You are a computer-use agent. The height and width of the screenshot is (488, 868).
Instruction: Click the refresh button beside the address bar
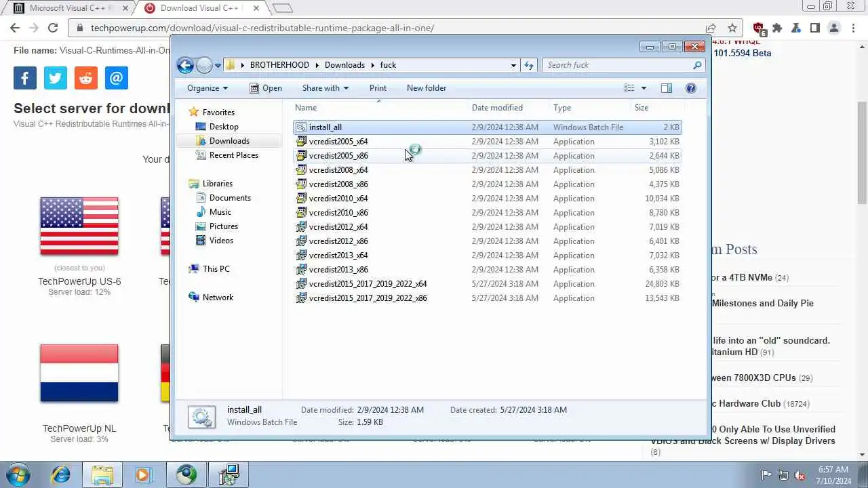coord(529,65)
